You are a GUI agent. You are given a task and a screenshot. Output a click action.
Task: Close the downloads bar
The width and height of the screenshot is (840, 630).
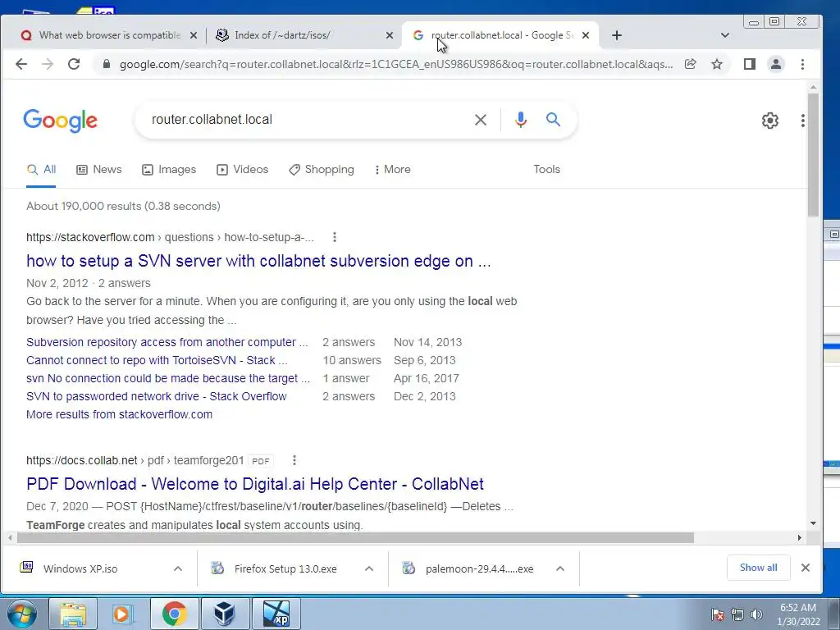pyautogui.click(x=806, y=568)
